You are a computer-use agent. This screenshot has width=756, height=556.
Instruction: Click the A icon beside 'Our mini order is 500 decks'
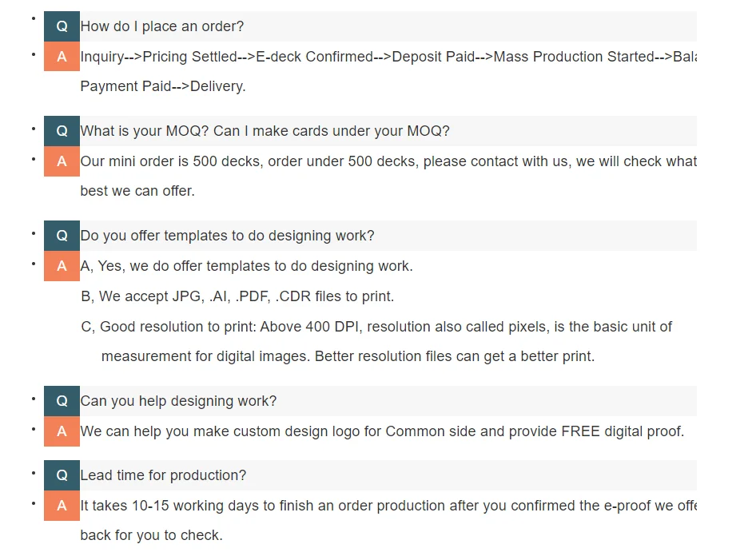click(62, 161)
